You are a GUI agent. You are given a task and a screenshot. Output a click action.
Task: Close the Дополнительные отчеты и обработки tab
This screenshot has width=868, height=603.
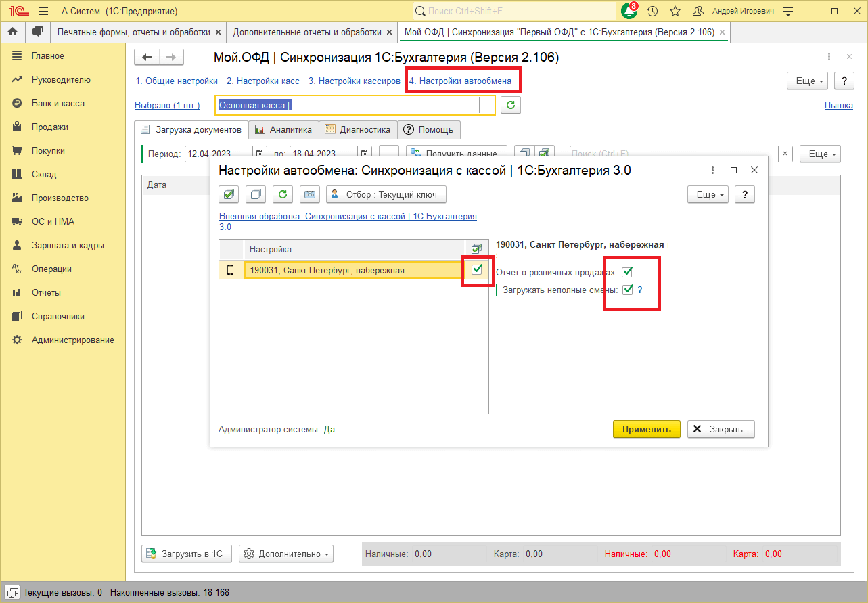(x=388, y=32)
